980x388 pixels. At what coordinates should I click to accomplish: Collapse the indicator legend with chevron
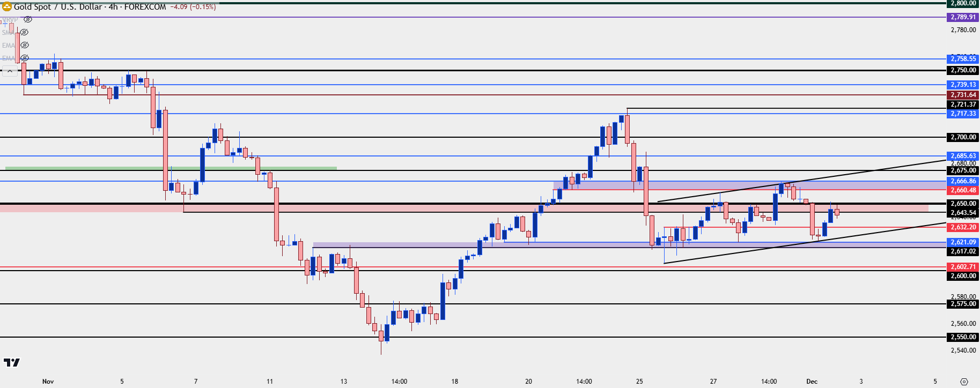(10, 71)
